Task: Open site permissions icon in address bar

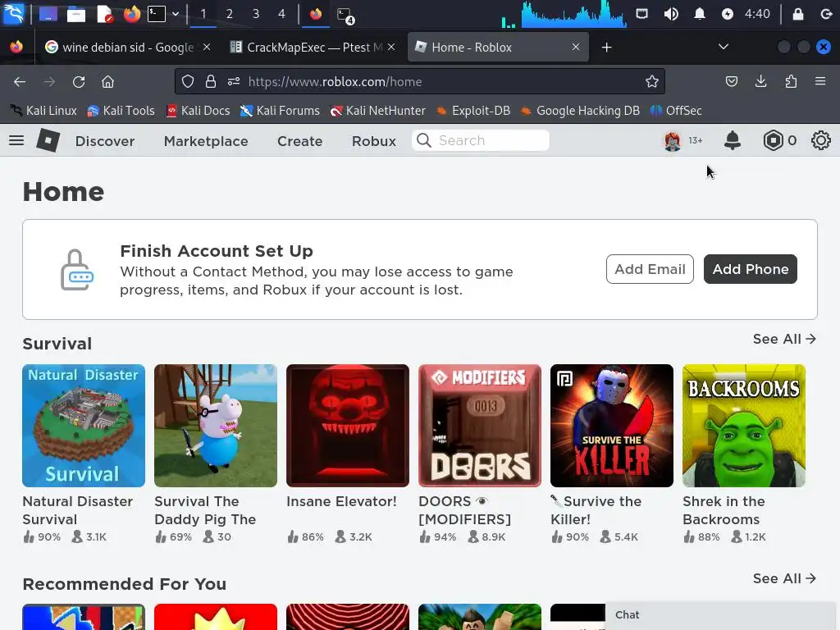Action: 234,81
